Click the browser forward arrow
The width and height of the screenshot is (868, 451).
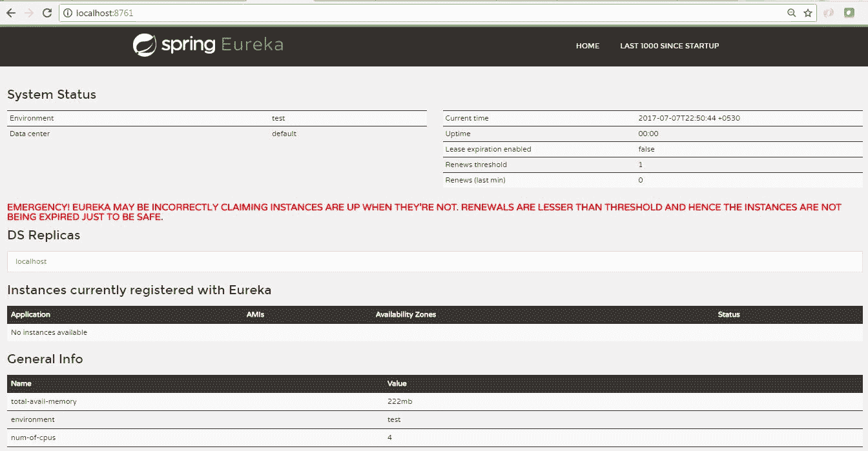pyautogui.click(x=28, y=13)
